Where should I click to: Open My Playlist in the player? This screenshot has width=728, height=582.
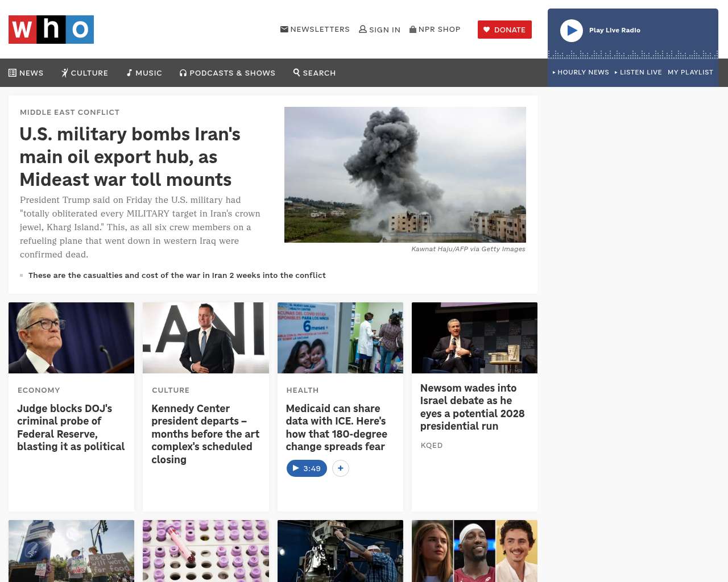pos(690,72)
